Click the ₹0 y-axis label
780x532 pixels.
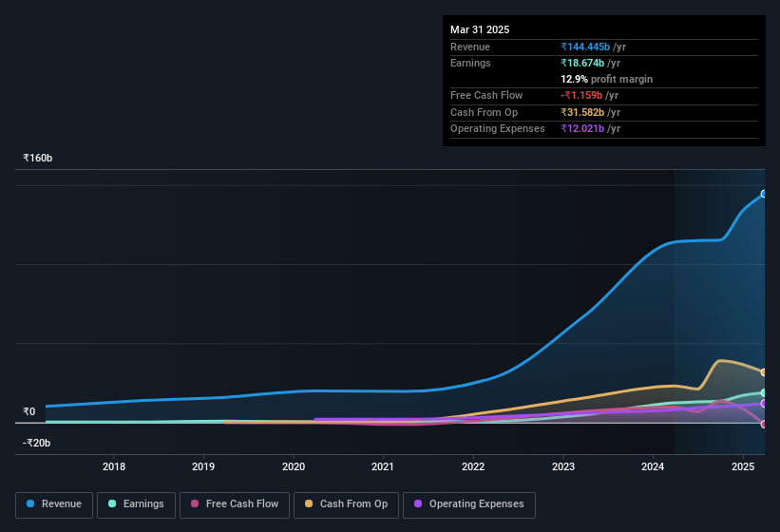coord(29,411)
